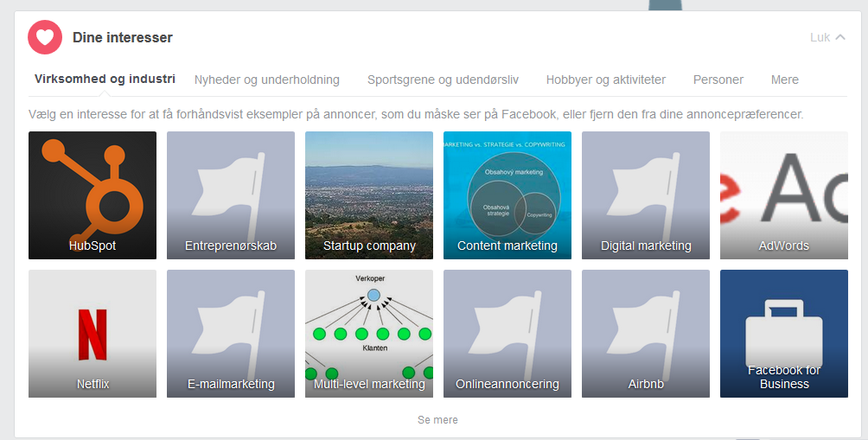Choose the Entreprenørskab interest tile
The height and width of the screenshot is (440, 868).
(231, 195)
